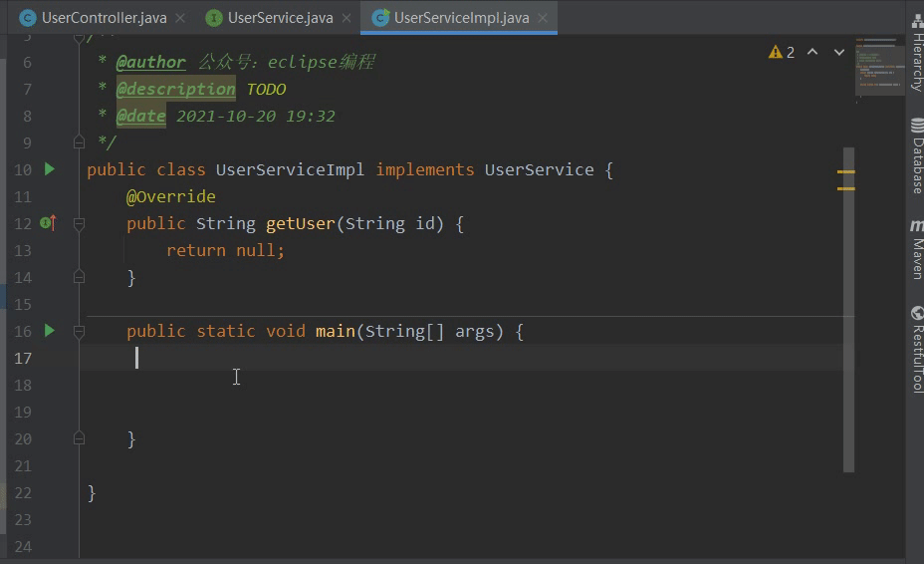Click the second yellow warning stripe marker
924x564 pixels.
(x=845, y=188)
